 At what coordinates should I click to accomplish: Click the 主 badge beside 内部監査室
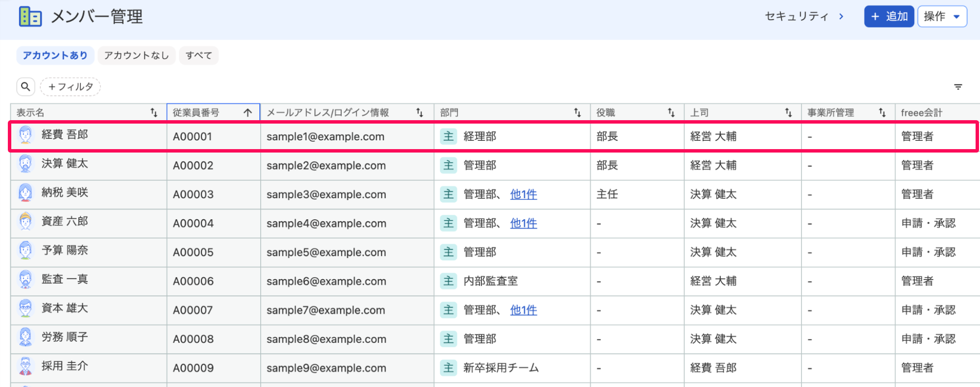[x=449, y=281]
